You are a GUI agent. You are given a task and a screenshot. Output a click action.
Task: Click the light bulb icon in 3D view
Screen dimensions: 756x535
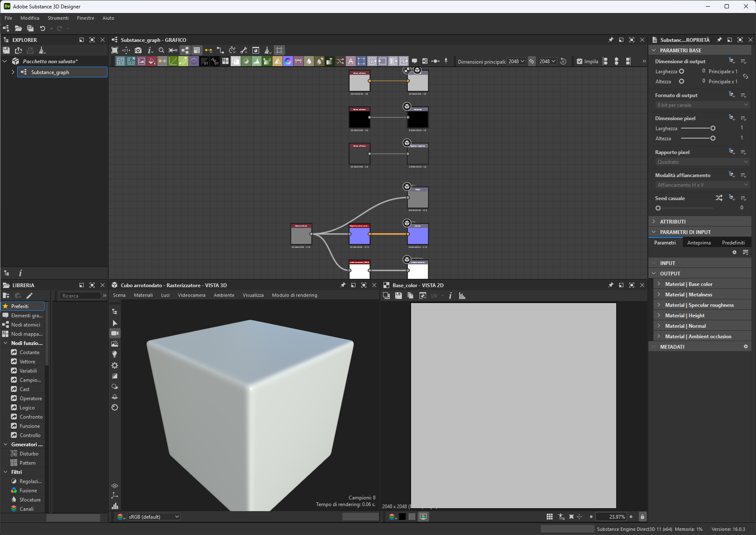(x=115, y=354)
